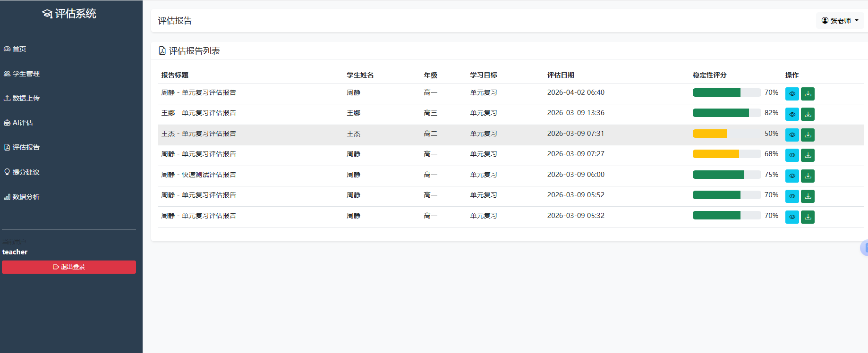The width and height of the screenshot is (868, 353).
Task: Download the 2026-04-02 06:40 report
Action: (x=808, y=94)
